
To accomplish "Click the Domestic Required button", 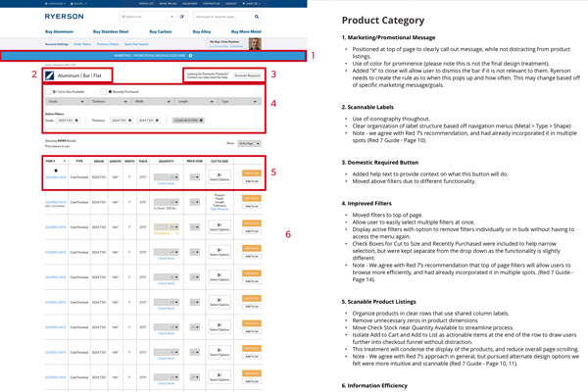I will (247, 75).
